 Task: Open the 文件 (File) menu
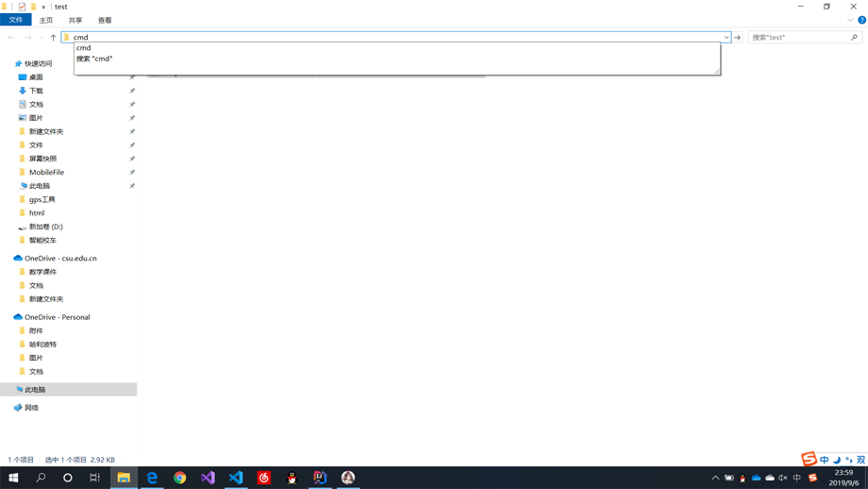coord(16,20)
